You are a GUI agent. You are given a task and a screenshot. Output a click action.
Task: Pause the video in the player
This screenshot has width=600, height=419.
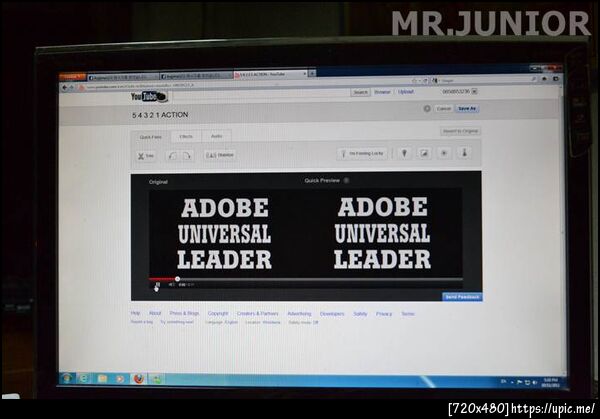click(x=157, y=285)
